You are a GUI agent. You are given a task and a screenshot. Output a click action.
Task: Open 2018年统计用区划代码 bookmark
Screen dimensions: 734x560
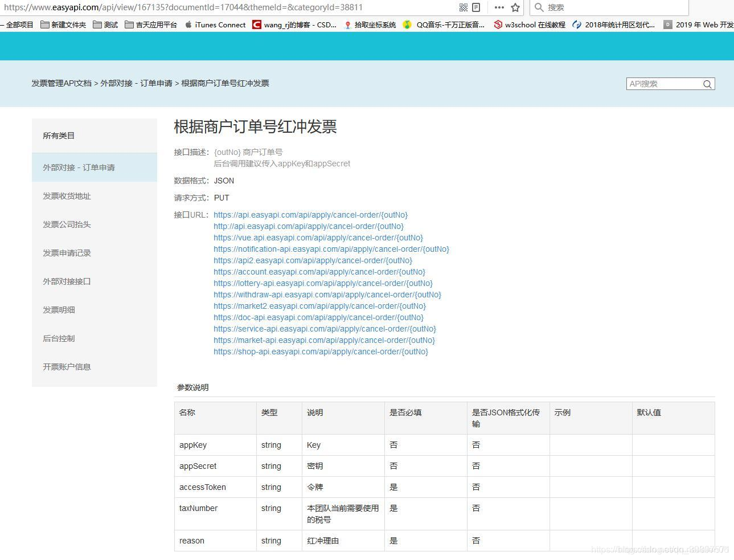[614, 24]
